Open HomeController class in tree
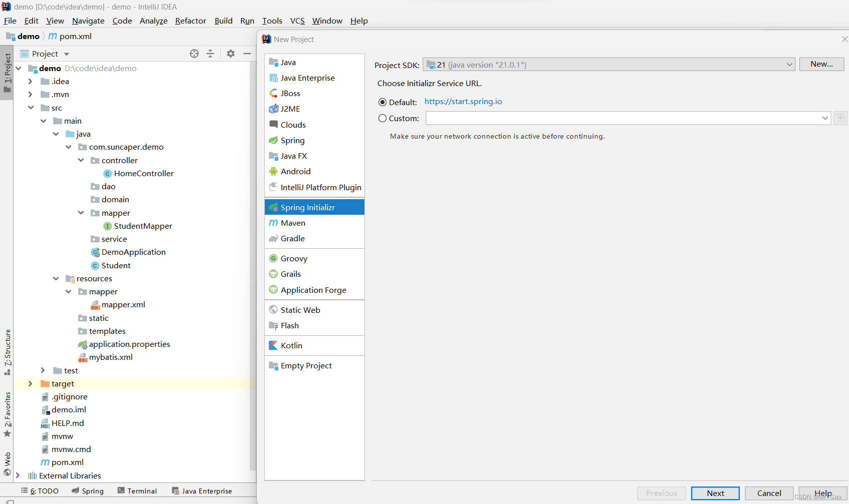The image size is (849, 504). coord(144,173)
